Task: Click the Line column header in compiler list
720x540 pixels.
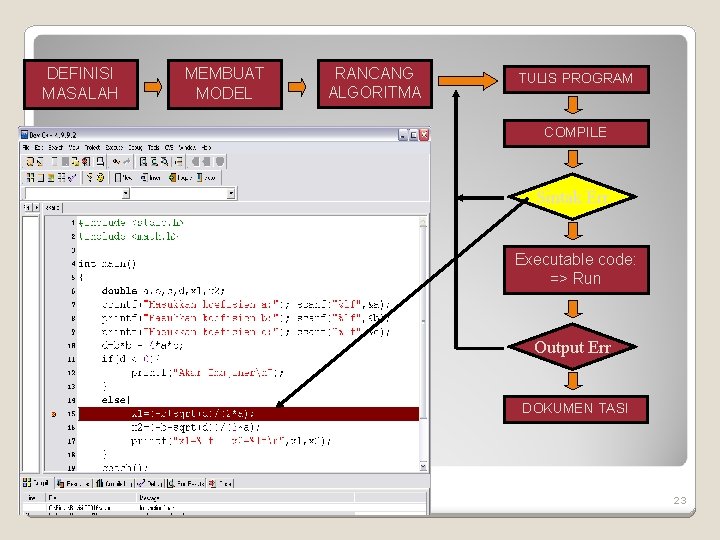Action: click(x=33, y=498)
